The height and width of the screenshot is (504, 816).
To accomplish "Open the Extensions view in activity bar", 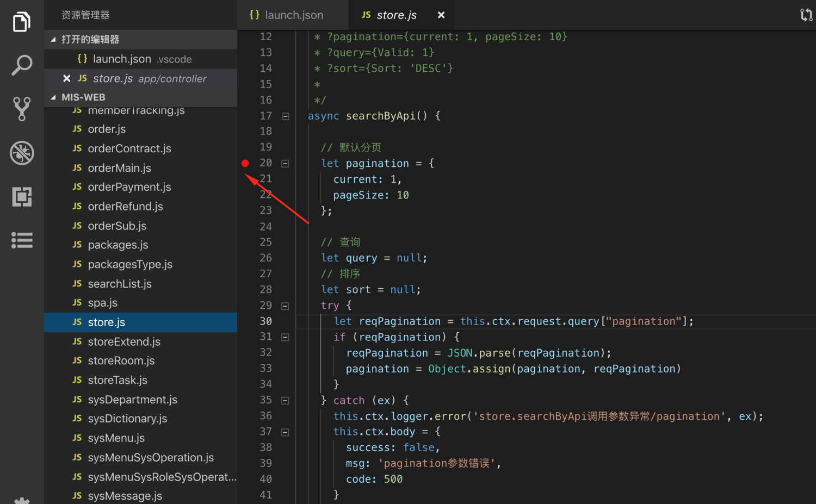I will pos(22,196).
